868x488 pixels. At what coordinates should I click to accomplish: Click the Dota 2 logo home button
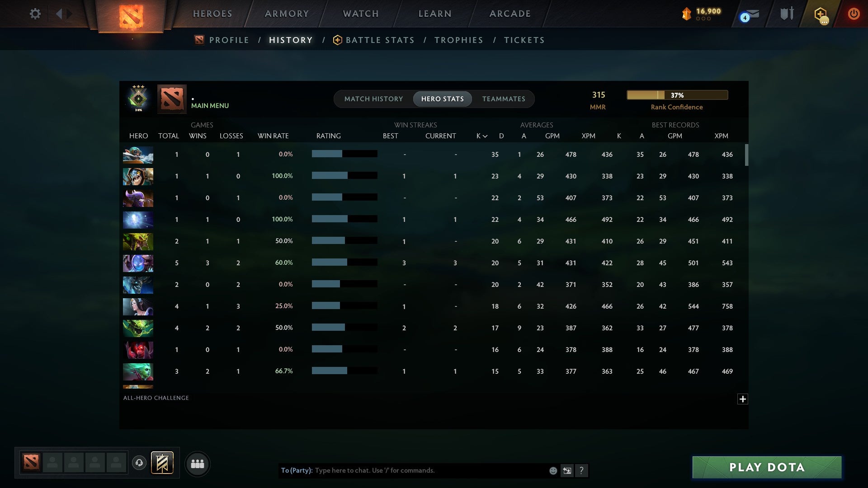click(x=131, y=16)
